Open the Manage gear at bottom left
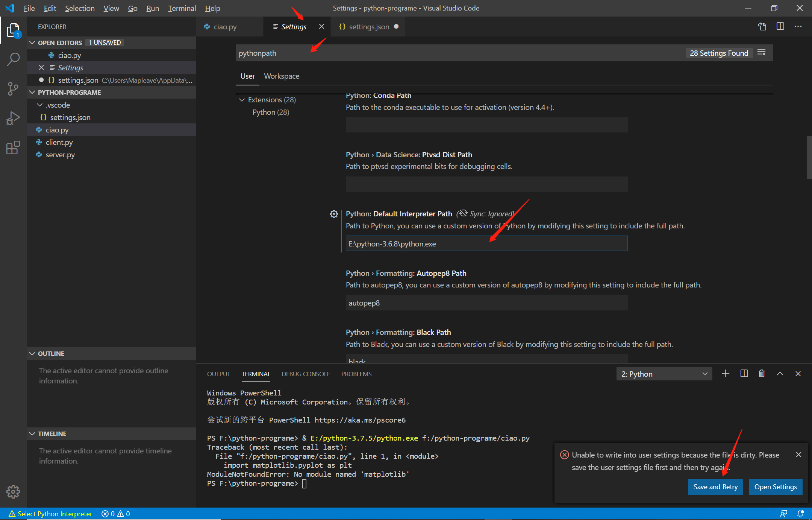Viewport: 812px width, 520px height. 14,491
